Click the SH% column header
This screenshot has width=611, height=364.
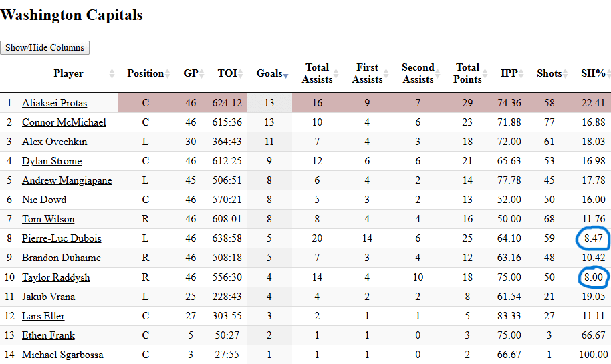(x=592, y=73)
